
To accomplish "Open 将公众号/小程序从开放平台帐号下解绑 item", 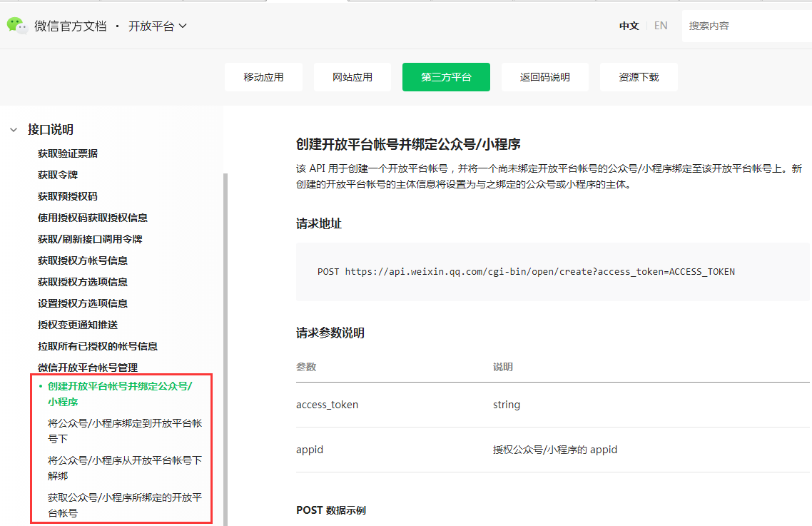I will tap(125, 468).
